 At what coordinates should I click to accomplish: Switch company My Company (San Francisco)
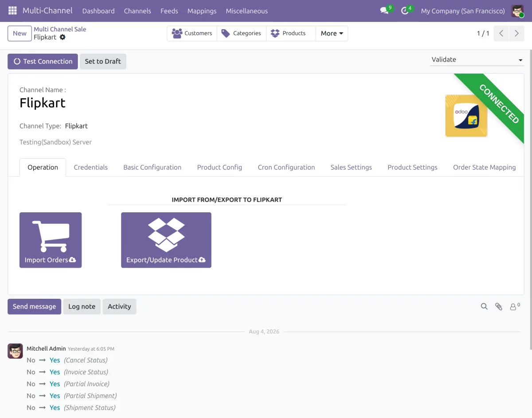coord(463,11)
